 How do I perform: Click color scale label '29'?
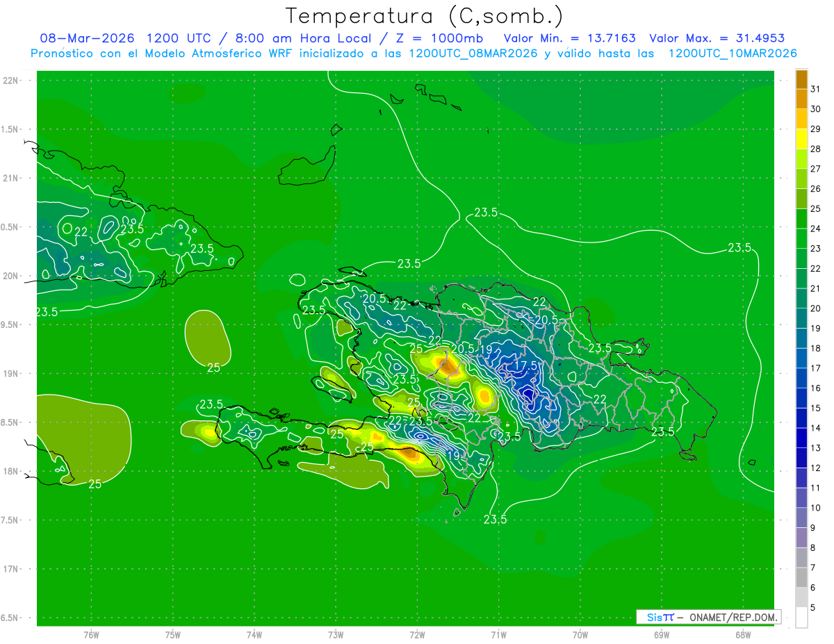tap(816, 129)
